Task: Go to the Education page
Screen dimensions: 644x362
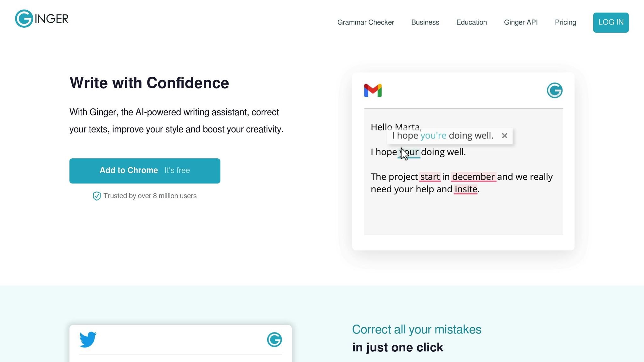Action: click(471, 22)
